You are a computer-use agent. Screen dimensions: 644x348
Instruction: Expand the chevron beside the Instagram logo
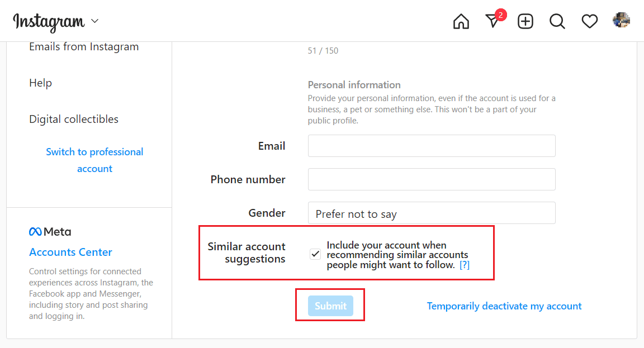click(94, 21)
